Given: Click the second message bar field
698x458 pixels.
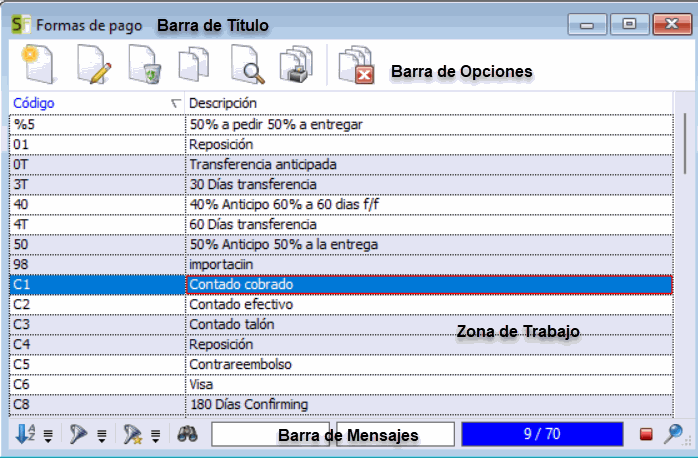Looking at the screenshot, I should [x=395, y=434].
